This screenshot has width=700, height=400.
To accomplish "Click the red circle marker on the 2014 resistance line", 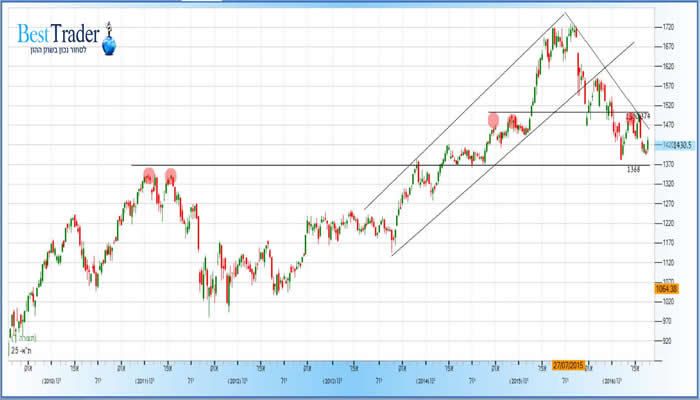I will [x=493, y=120].
